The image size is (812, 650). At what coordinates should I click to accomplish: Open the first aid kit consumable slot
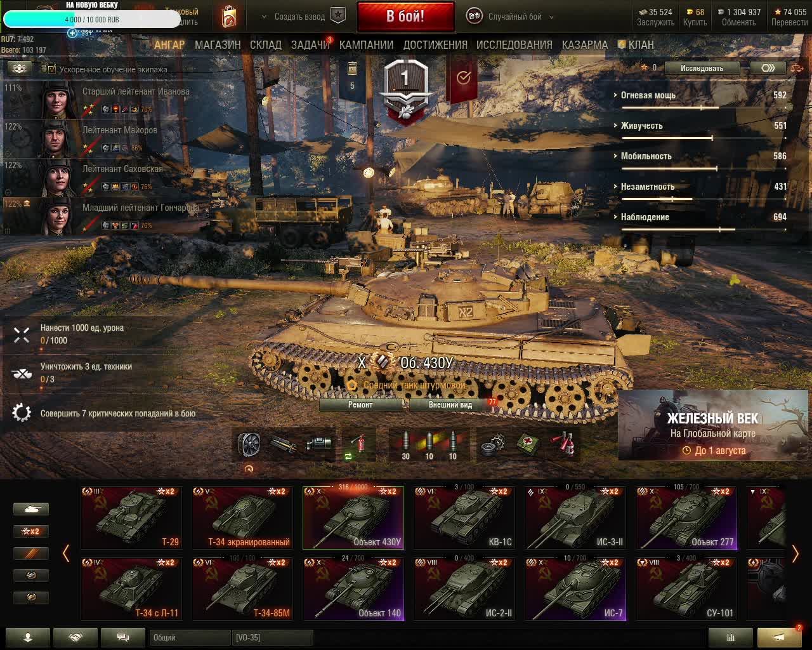pyautogui.click(x=528, y=444)
